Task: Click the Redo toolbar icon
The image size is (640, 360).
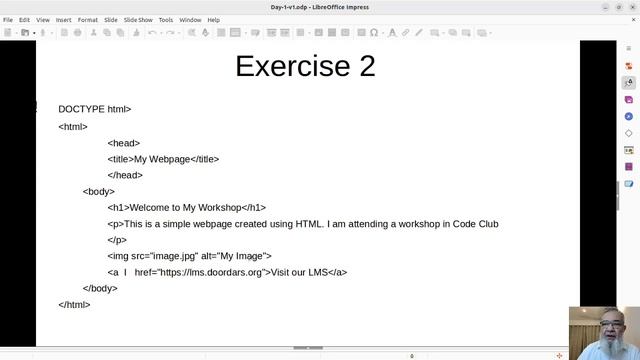Action: (x=171, y=33)
